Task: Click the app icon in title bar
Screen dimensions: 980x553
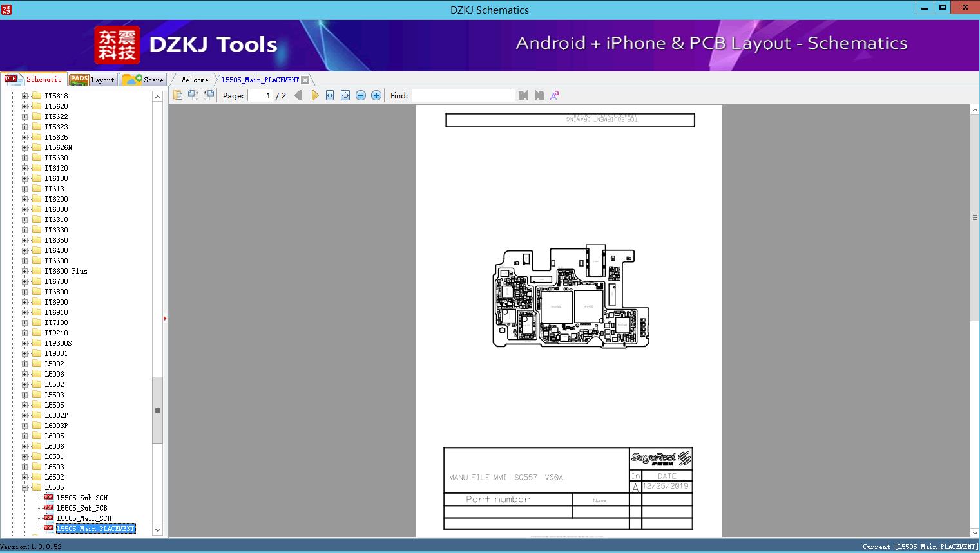Action: pos(6,9)
